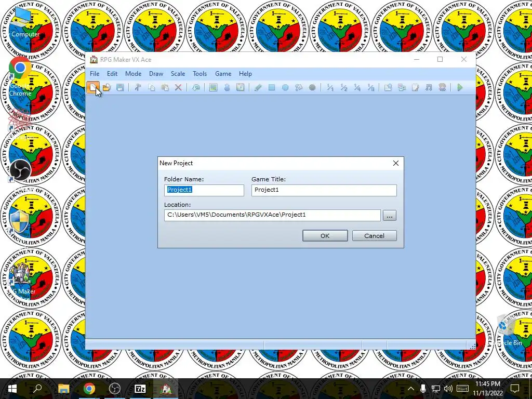This screenshot has height=399, width=532.
Task: Open the Script Editor icon
Action: (415, 87)
